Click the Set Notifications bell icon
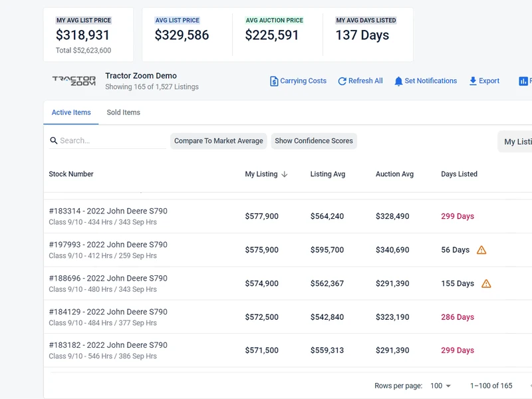Viewport: 532px width, 399px height. click(398, 81)
